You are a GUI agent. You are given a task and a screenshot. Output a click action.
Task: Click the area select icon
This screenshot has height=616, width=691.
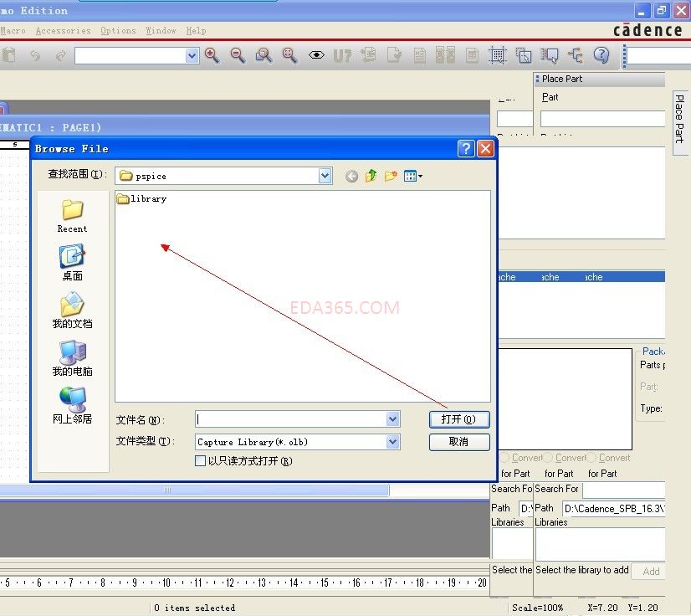click(524, 55)
